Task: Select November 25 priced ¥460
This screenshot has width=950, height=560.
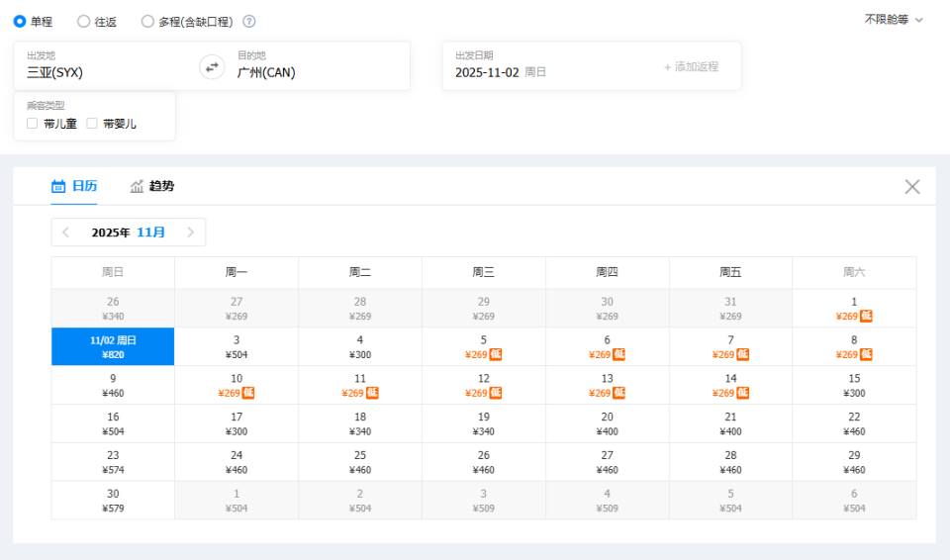Action: (360, 462)
